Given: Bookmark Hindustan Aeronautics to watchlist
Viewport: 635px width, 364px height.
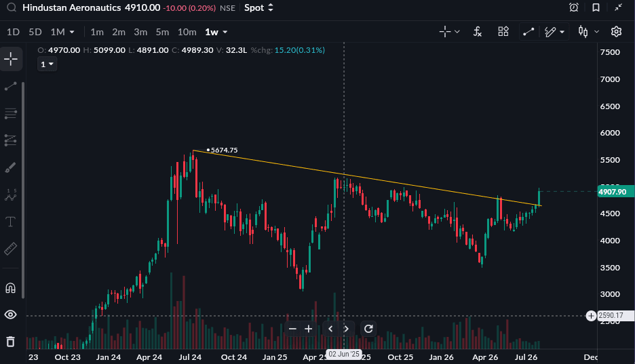Looking at the screenshot, I should click(596, 7).
